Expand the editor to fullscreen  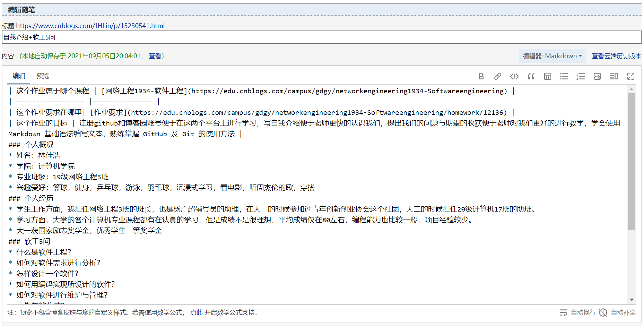(630, 76)
